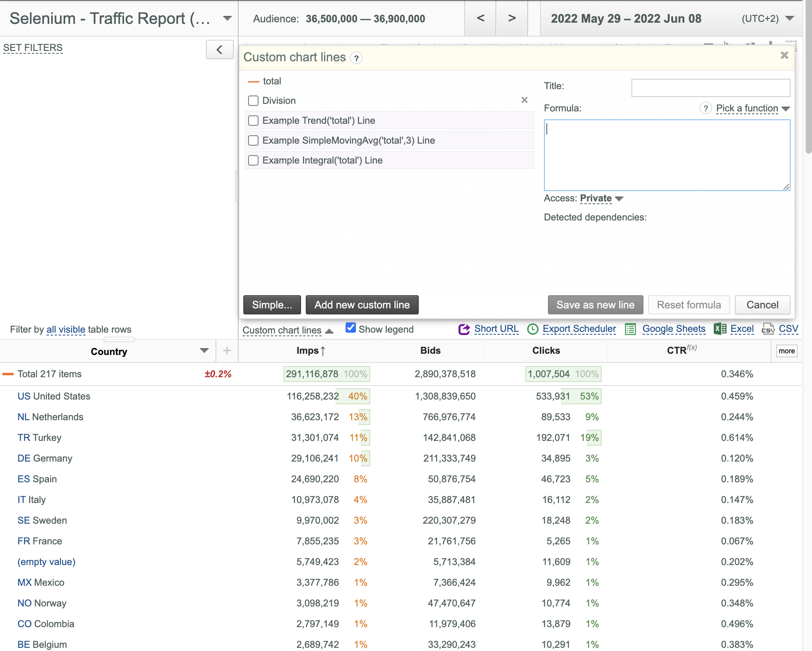Uncheck the Show legend checkbox
The width and height of the screenshot is (812, 651).
click(350, 328)
